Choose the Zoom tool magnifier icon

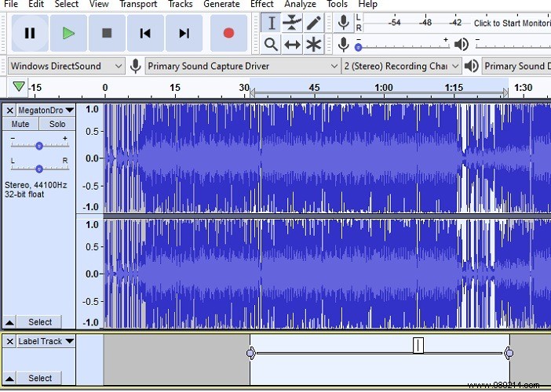tap(271, 45)
